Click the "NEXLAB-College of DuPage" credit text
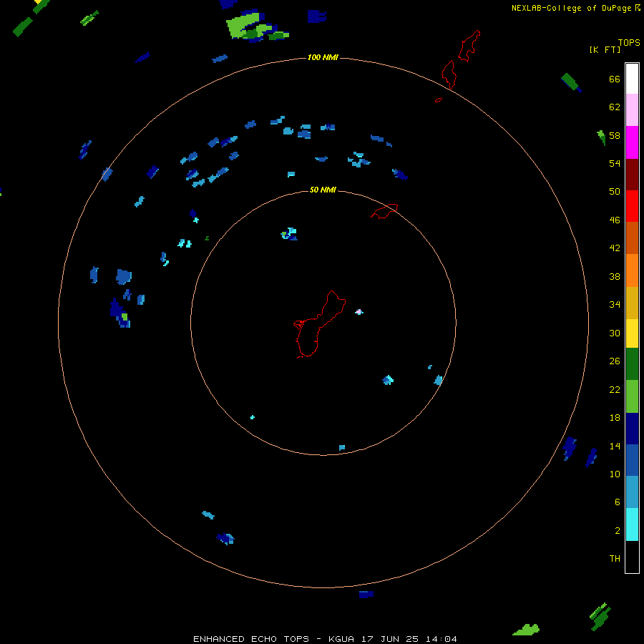 pyautogui.click(x=572, y=8)
